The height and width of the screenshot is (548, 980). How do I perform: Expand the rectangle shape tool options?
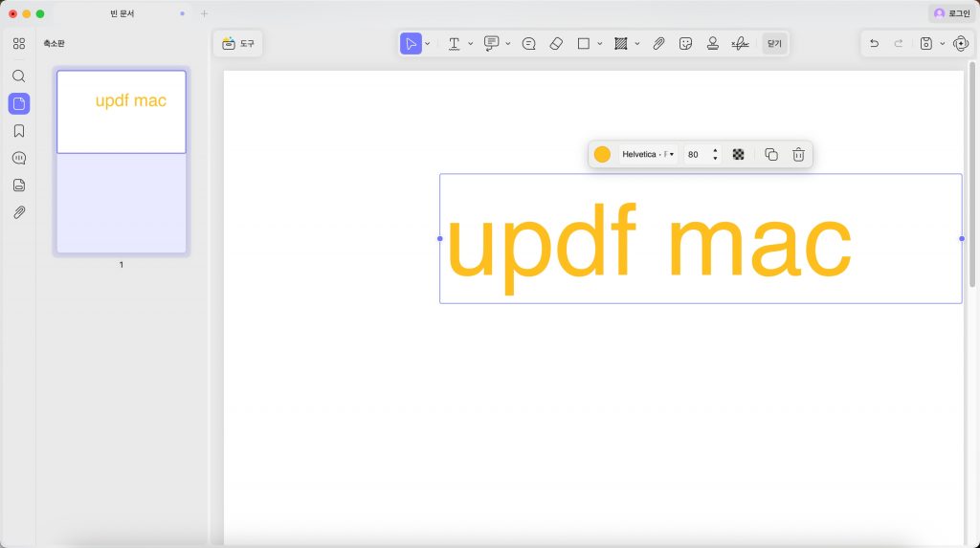tap(600, 44)
